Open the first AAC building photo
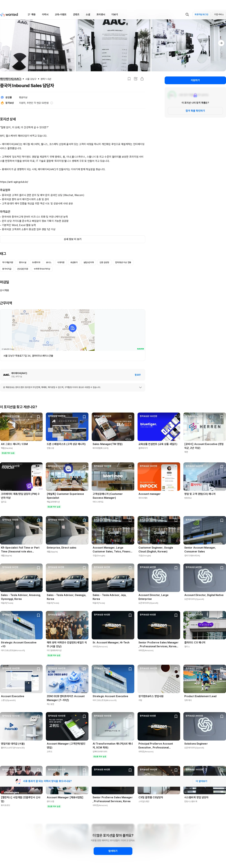Viewport: 226px width, 868px height. tap(37, 45)
